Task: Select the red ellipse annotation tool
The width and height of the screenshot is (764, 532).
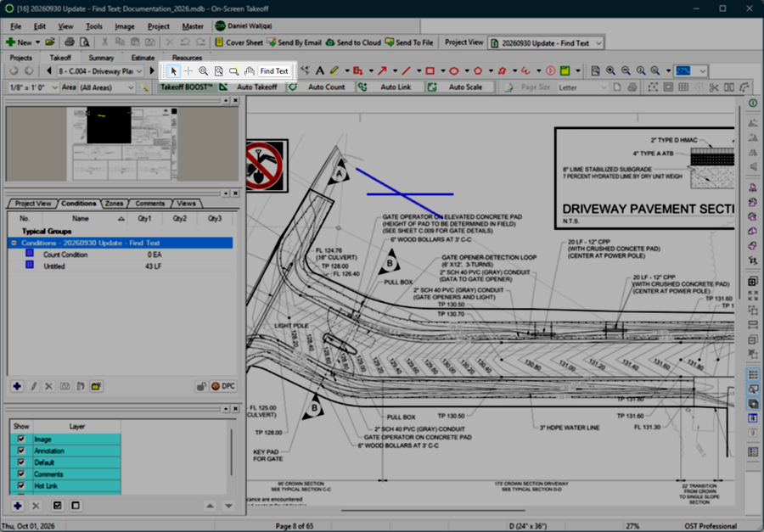Action: [x=453, y=71]
